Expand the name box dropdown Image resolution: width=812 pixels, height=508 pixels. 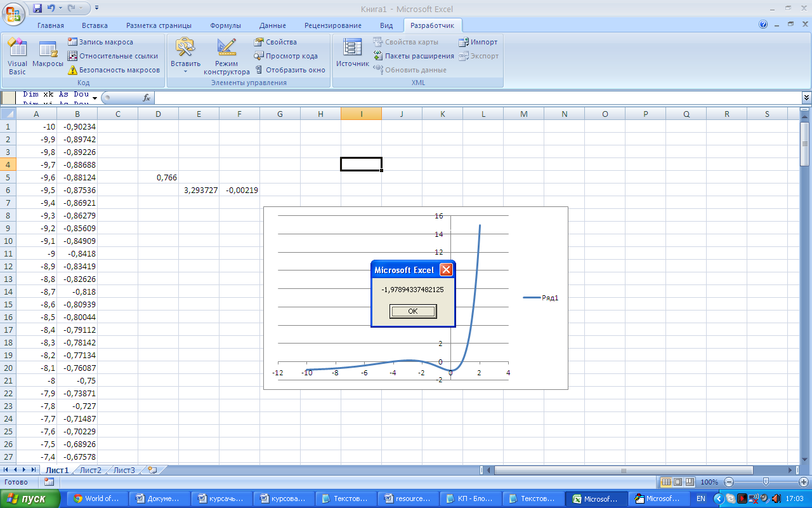(95, 98)
